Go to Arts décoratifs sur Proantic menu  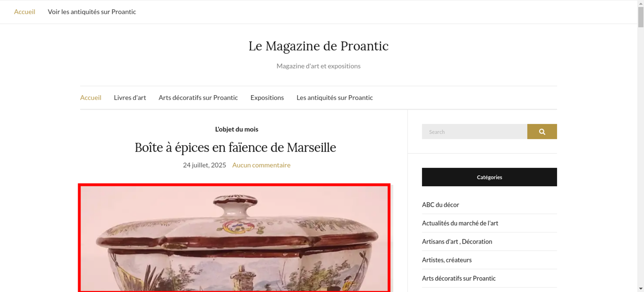198,97
